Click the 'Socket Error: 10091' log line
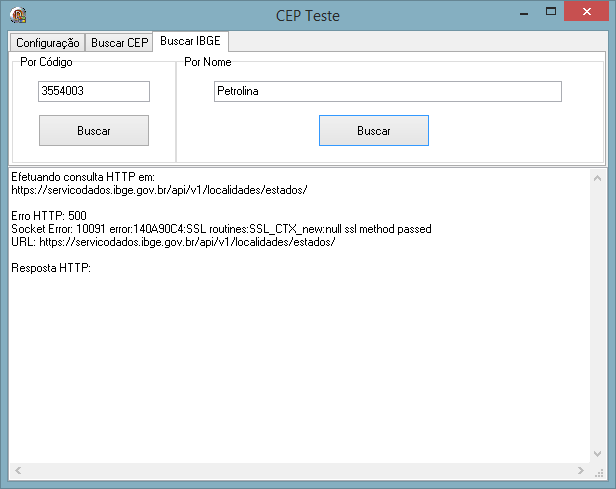The image size is (616, 489). click(x=221, y=229)
